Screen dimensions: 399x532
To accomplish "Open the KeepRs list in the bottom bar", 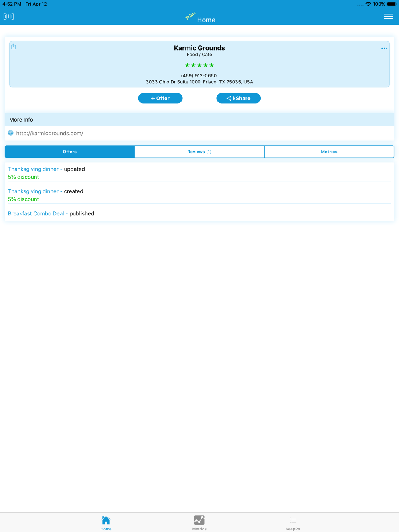I will click(x=293, y=523).
